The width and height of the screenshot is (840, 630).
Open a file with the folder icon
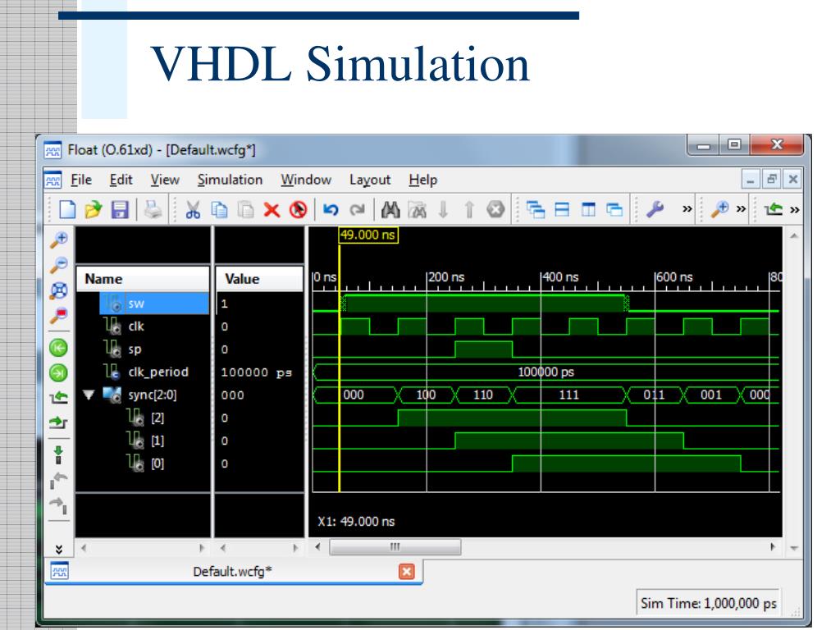pyautogui.click(x=94, y=209)
